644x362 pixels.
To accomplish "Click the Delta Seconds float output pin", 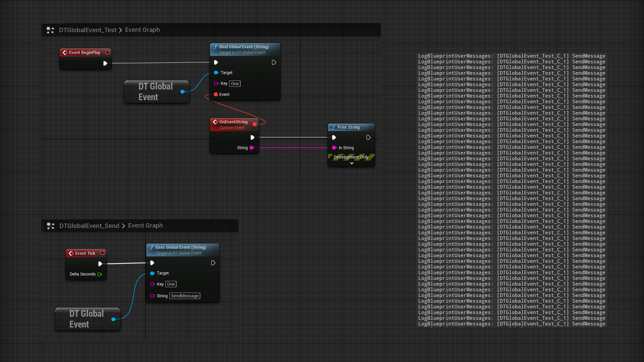I will [x=99, y=274].
